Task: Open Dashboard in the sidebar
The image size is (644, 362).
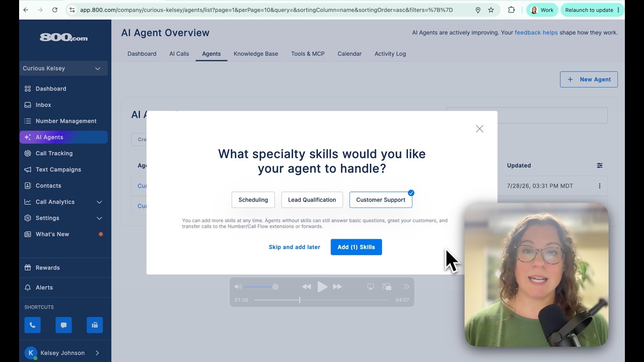Action: (x=51, y=88)
